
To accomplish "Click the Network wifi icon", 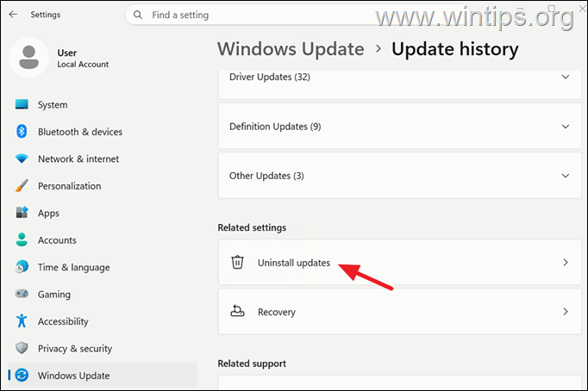I will coord(22,158).
